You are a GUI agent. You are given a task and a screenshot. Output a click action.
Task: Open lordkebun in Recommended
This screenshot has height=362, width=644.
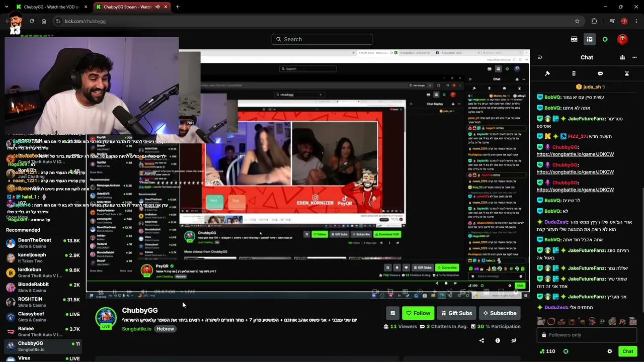(x=43, y=273)
